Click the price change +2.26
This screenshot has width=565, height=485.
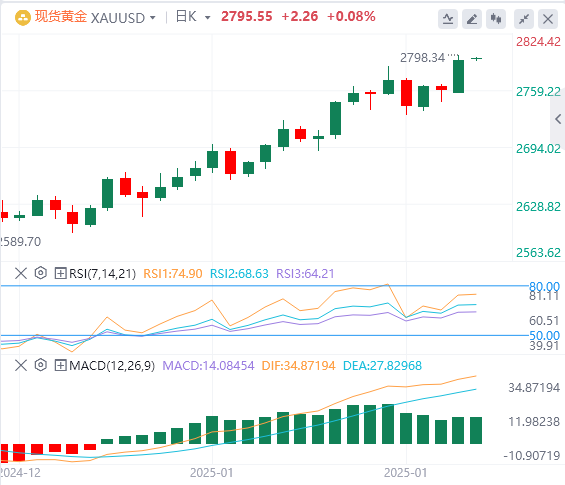(x=299, y=17)
